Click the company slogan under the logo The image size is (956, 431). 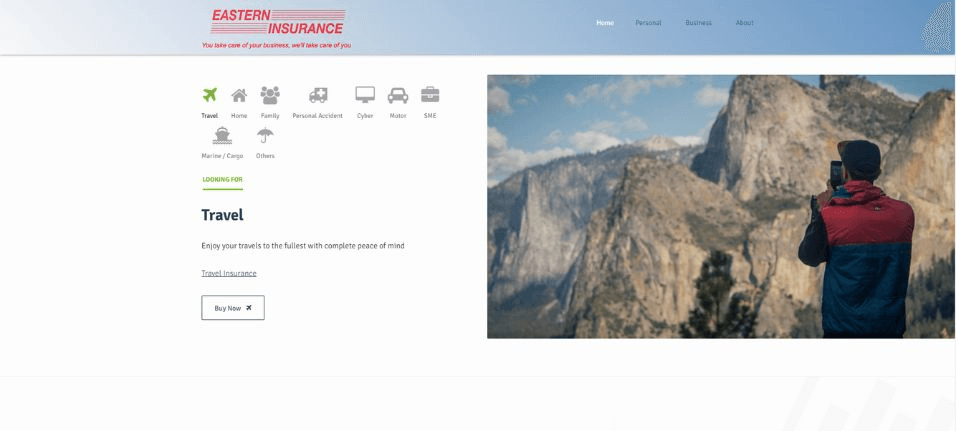coord(276,45)
